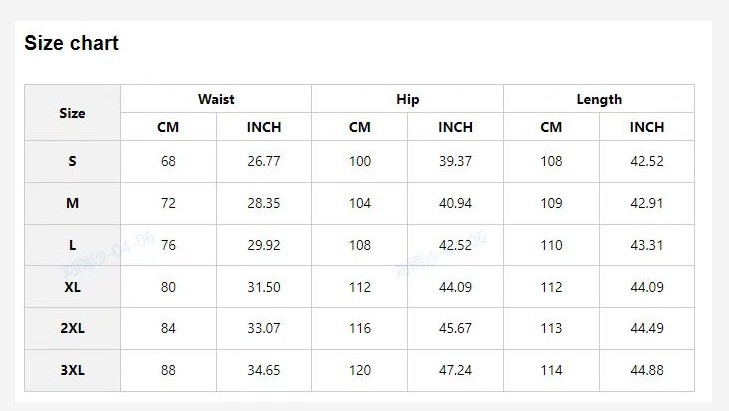Image resolution: width=729 pixels, height=411 pixels.
Task: Select the S size row label
Action: pos(72,161)
